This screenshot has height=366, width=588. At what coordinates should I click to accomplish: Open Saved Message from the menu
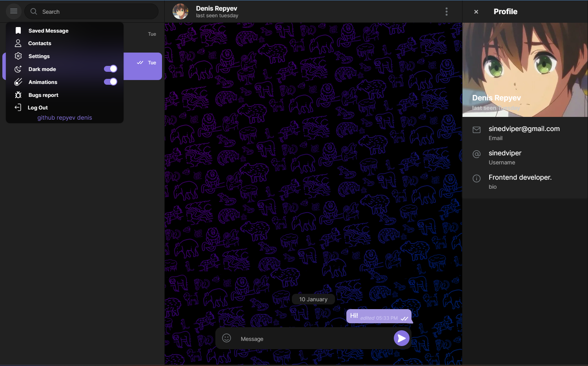pyautogui.click(x=48, y=31)
